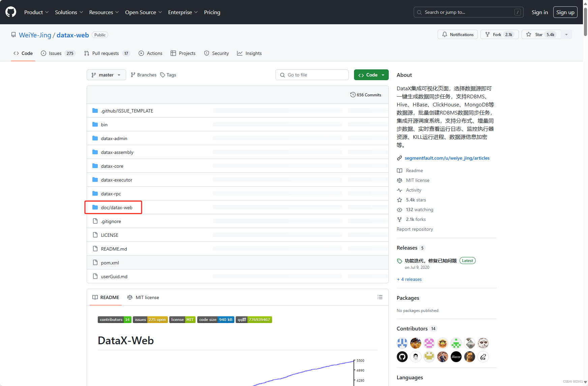Expand the Open Source menu
Image resolution: width=588 pixels, height=386 pixels.
pyautogui.click(x=143, y=12)
